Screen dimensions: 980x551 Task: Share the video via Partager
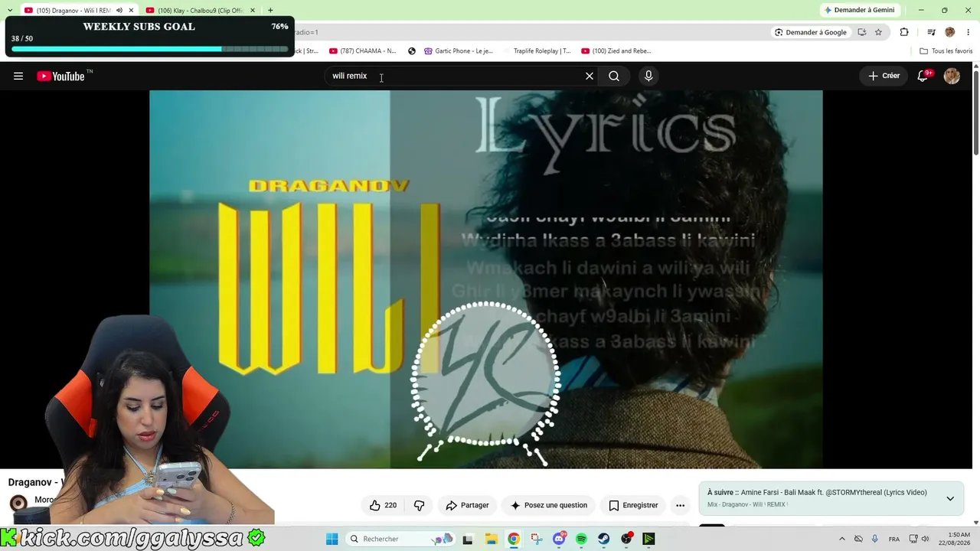click(467, 505)
